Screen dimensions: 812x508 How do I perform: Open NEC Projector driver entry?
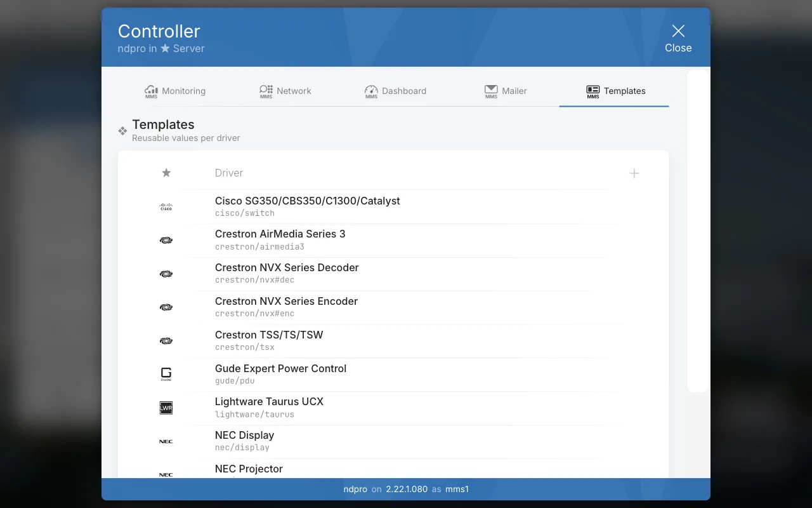click(x=393, y=469)
